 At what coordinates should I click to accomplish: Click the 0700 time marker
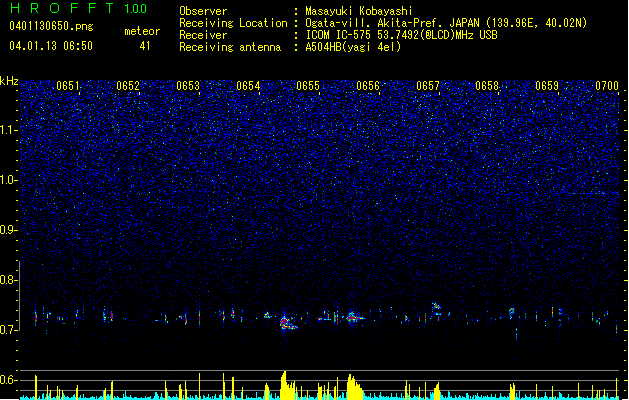tap(607, 86)
